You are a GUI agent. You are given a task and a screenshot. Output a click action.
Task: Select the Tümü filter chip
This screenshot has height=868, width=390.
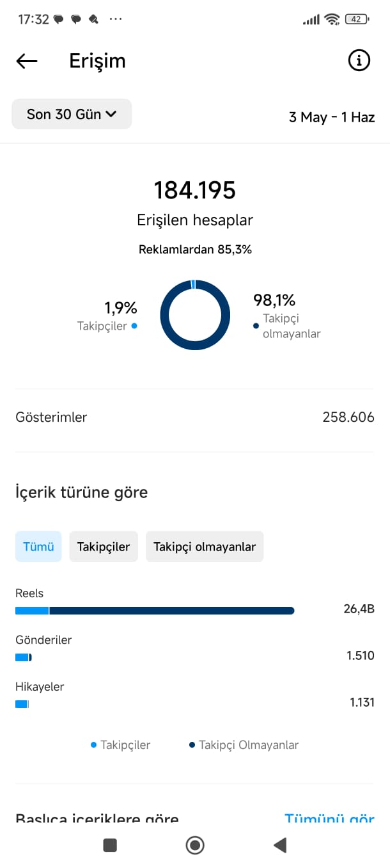[x=38, y=547]
